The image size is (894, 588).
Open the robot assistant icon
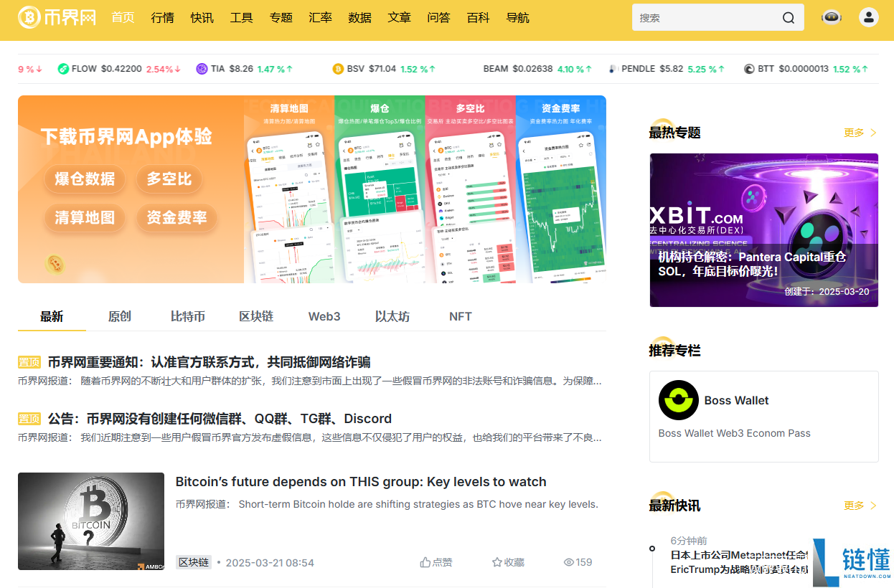point(832,17)
